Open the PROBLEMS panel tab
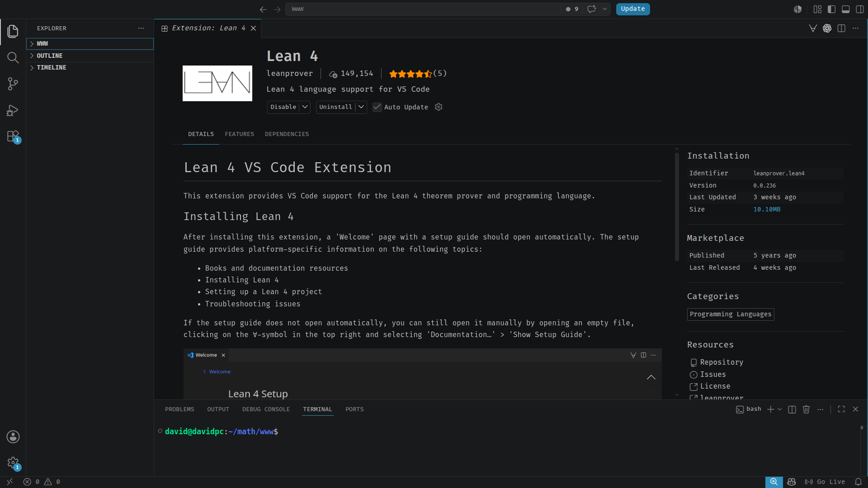The width and height of the screenshot is (868, 488). click(x=179, y=409)
